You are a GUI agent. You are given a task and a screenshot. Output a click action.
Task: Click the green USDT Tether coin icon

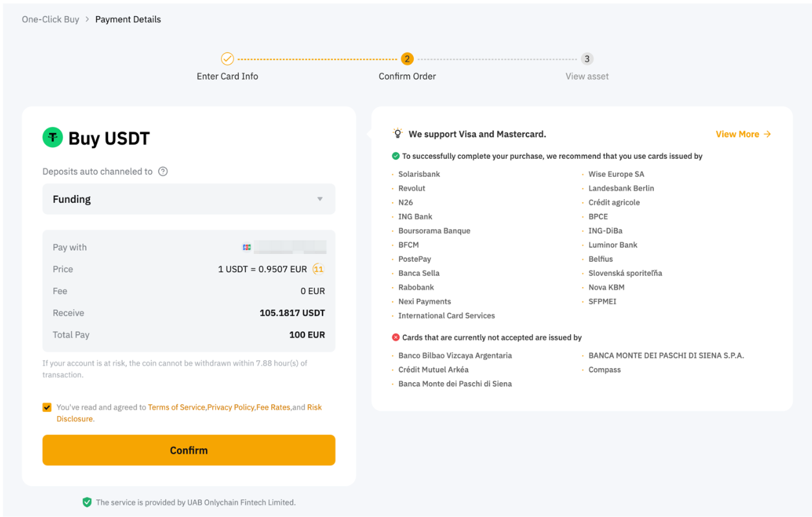(x=52, y=137)
